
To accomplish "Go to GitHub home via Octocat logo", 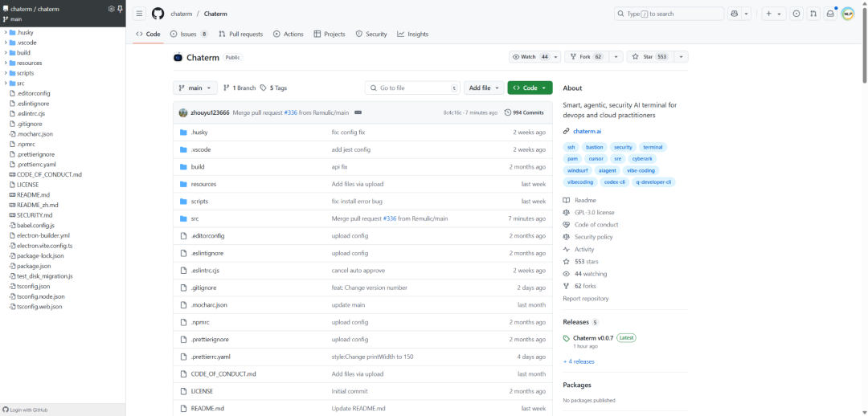I will pos(158,14).
